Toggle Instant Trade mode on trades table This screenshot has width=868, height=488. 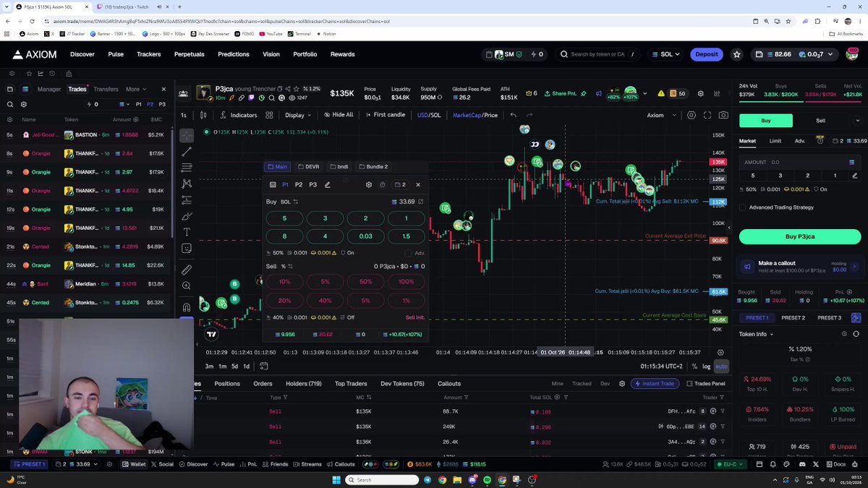point(655,383)
